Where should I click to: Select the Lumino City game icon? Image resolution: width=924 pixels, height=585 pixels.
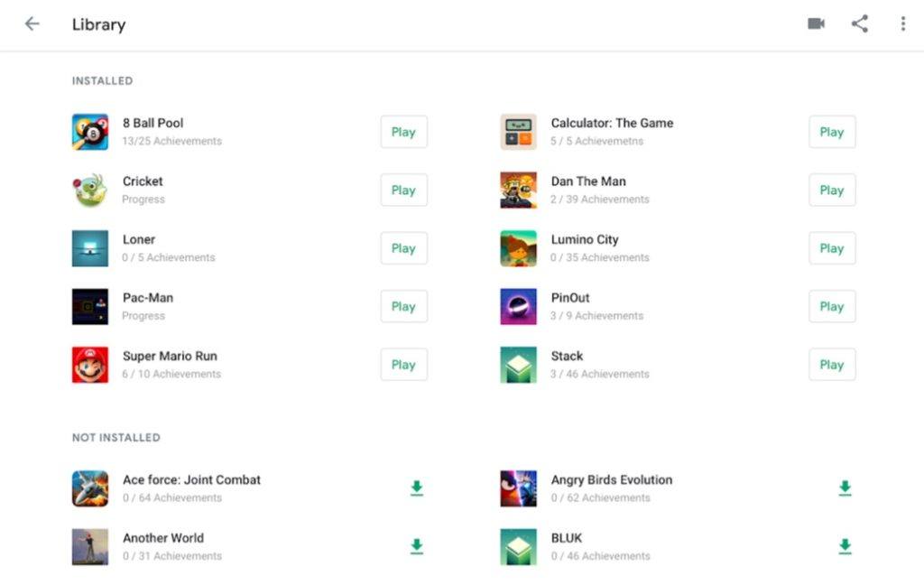tap(518, 248)
